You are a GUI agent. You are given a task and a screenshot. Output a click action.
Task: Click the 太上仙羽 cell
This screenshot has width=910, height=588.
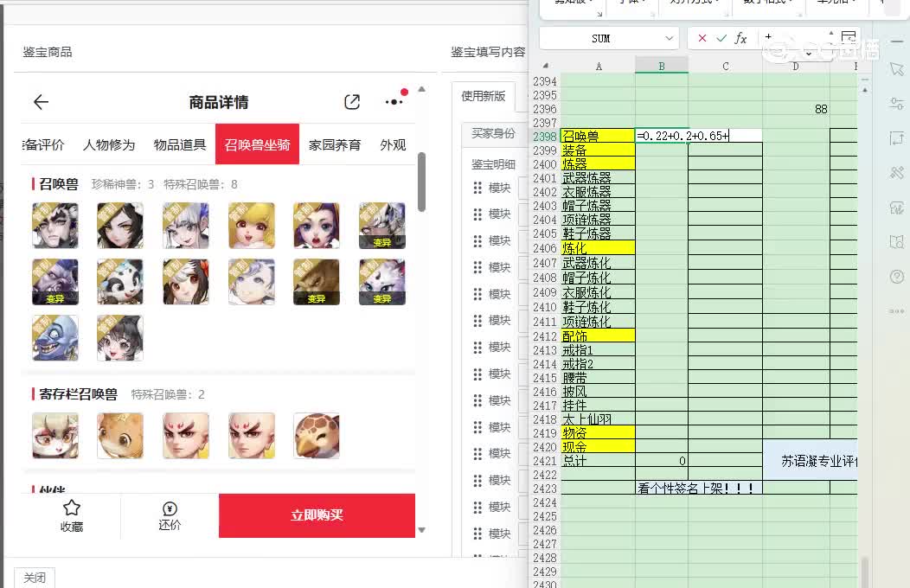coord(598,419)
